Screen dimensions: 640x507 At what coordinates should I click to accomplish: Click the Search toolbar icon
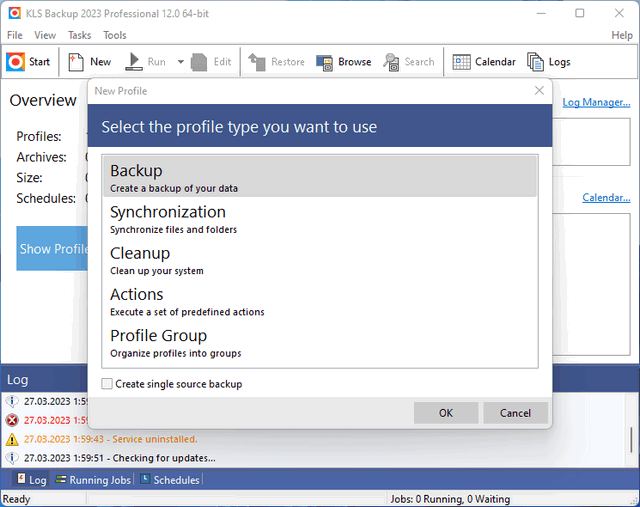click(392, 62)
